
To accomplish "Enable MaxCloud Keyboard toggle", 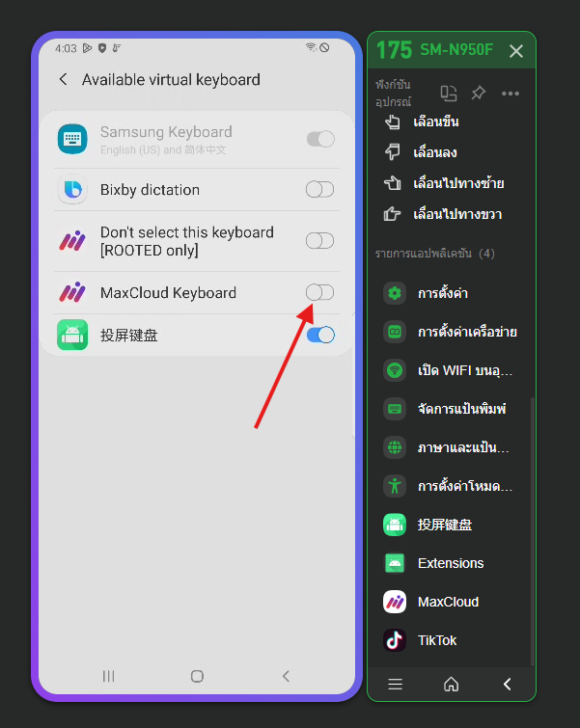I will coord(319,292).
